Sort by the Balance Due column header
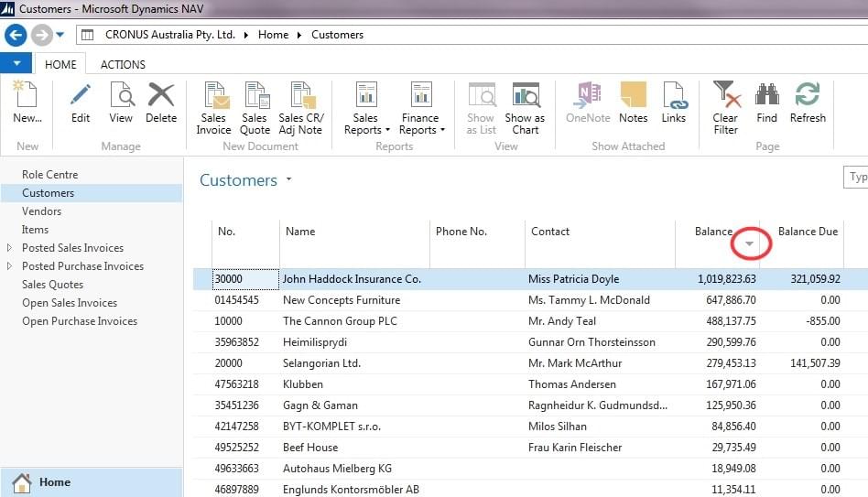 pos(802,243)
